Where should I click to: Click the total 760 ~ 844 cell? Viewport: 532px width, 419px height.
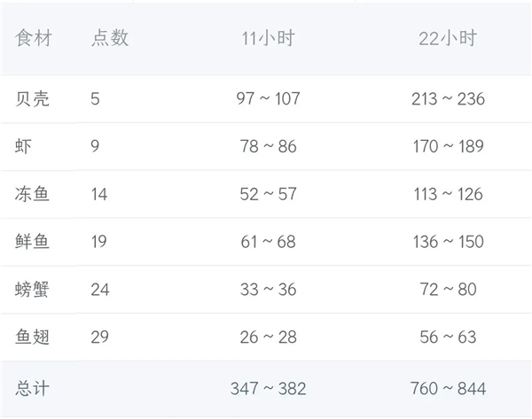[448, 387]
